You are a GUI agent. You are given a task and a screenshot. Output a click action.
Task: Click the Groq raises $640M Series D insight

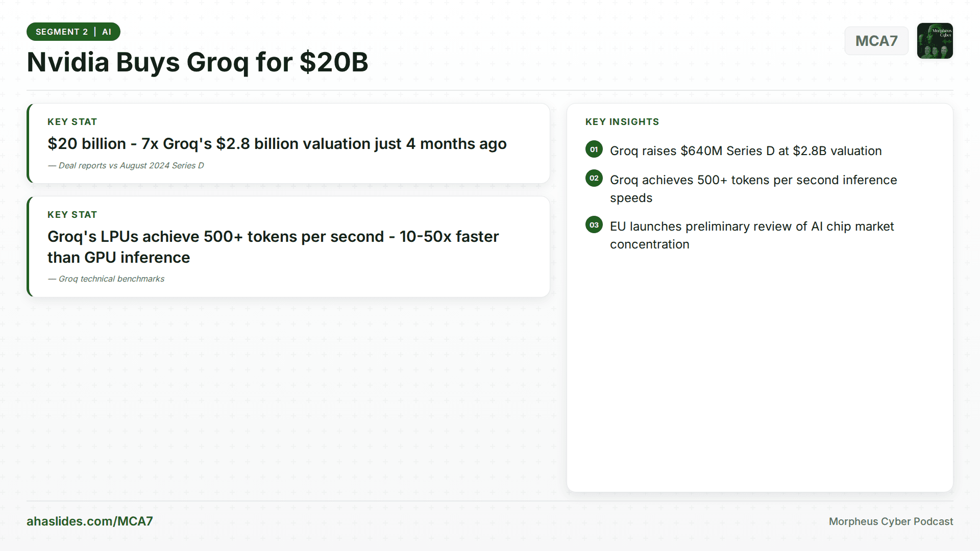click(746, 151)
